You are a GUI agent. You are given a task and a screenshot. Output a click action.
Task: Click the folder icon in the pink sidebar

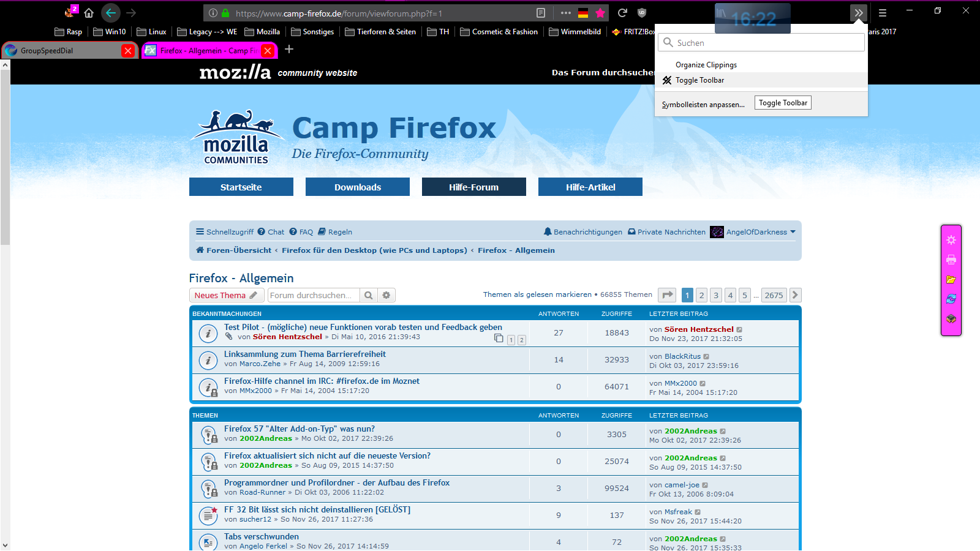coord(951,279)
